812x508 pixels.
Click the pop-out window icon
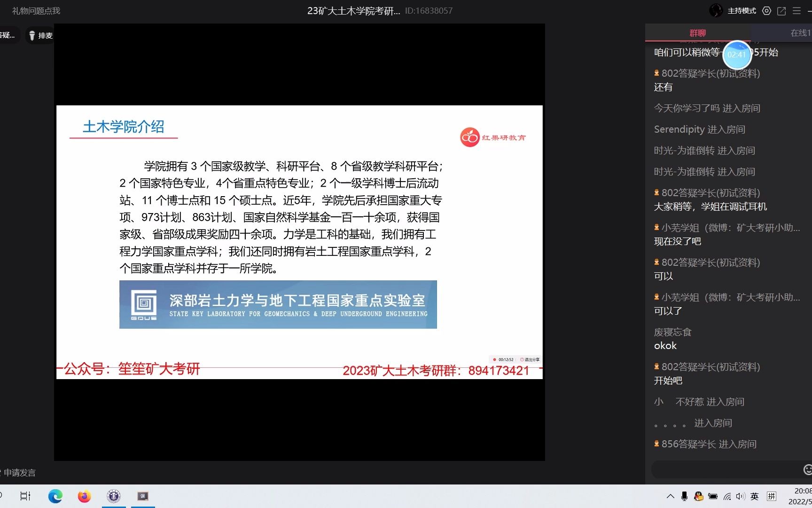[x=781, y=11]
